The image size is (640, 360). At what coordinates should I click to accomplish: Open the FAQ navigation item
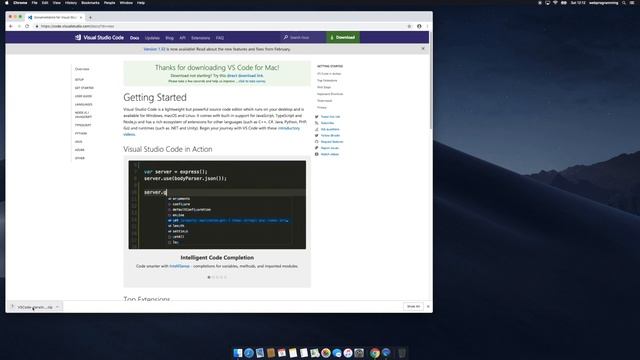point(220,38)
